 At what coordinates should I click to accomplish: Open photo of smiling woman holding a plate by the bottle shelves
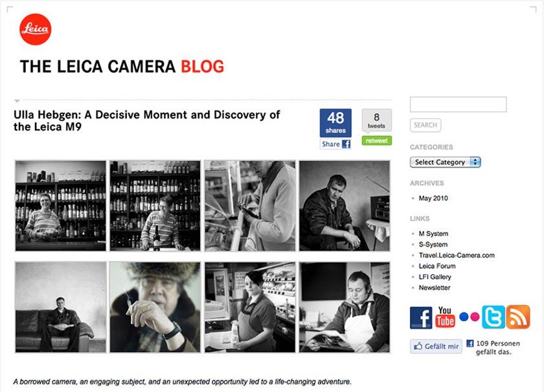tap(61, 206)
